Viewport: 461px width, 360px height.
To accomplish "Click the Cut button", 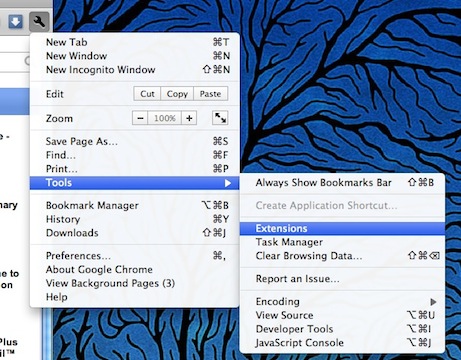I will pyautogui.click(x=147, y=94).
